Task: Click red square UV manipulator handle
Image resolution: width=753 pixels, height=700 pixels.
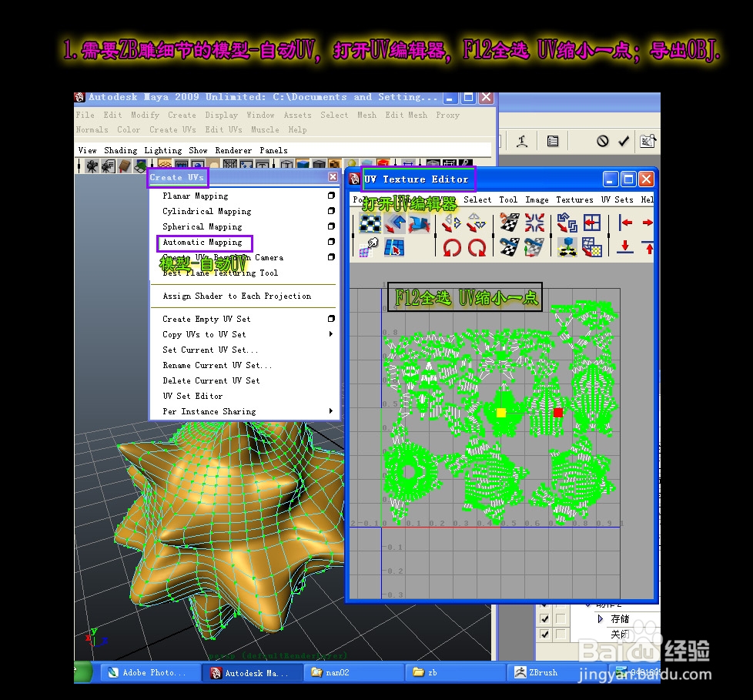Action: (558, 412)
